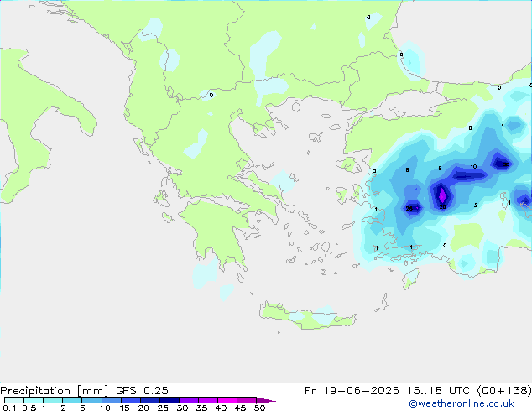The height and width of the screenshot is (411, 532).
Task: Click the "10" map value label
Action: 473,167
